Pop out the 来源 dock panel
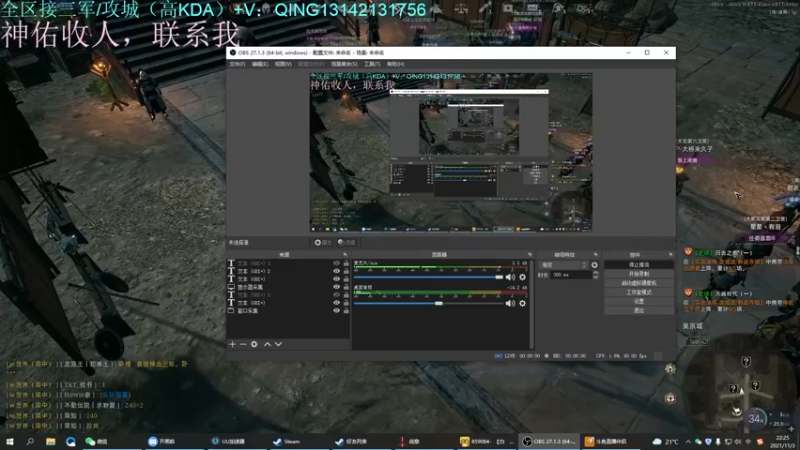 pos(345,254)
